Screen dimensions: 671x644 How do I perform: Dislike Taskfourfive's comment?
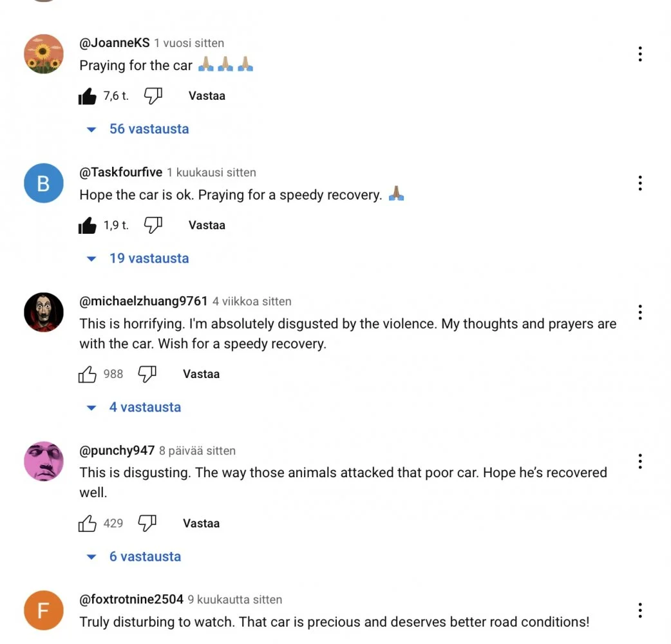(x=153, y=225)
